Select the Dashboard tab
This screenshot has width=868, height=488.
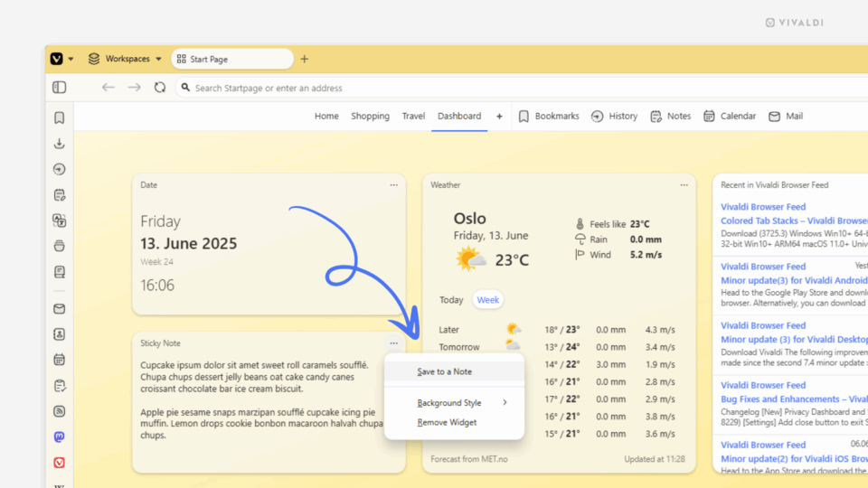tap(459, 117)
